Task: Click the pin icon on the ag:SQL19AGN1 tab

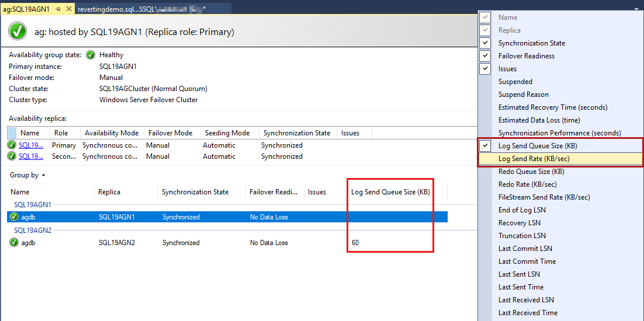Action: pos(58,9)
